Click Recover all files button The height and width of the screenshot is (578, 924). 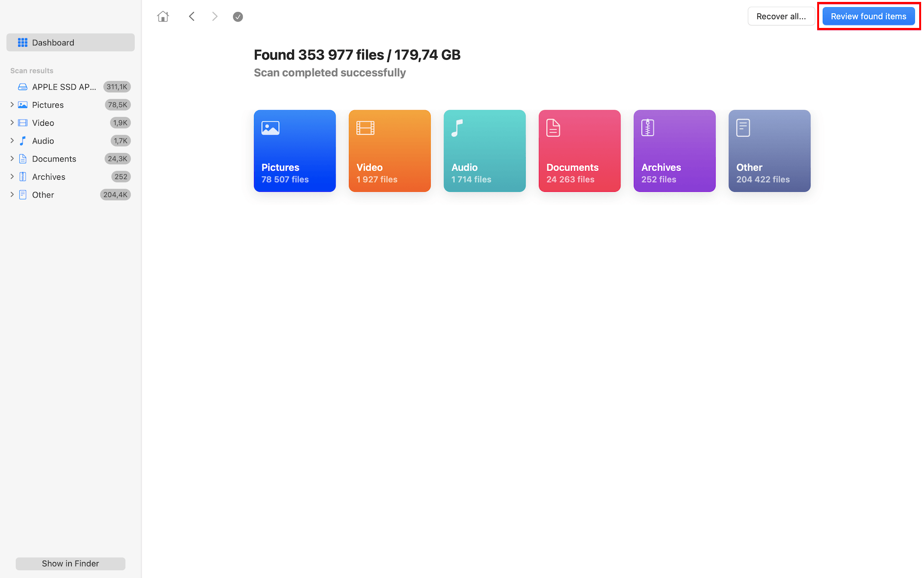pos(781,16)
